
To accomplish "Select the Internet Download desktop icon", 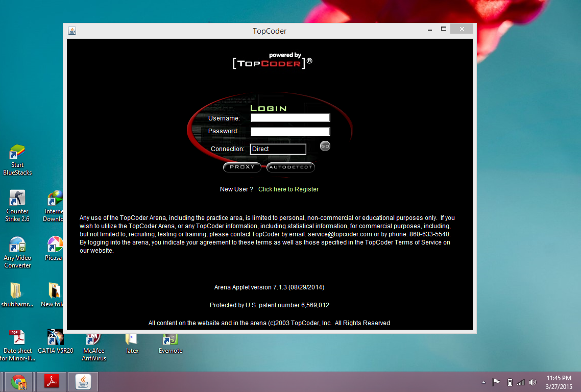I will [x=54, y=206].
